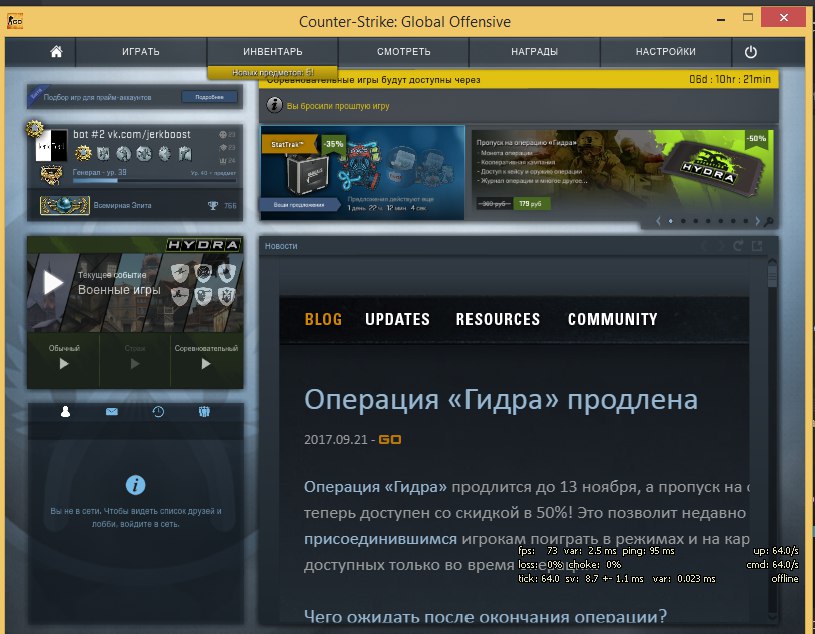Open the ИГРАТЬ menu
The image size is (815, 634).
(141, 51)
